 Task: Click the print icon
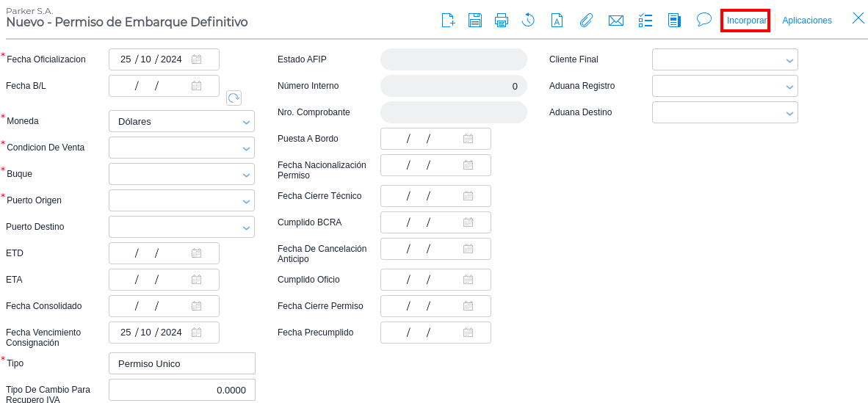(x=502, y=21)
